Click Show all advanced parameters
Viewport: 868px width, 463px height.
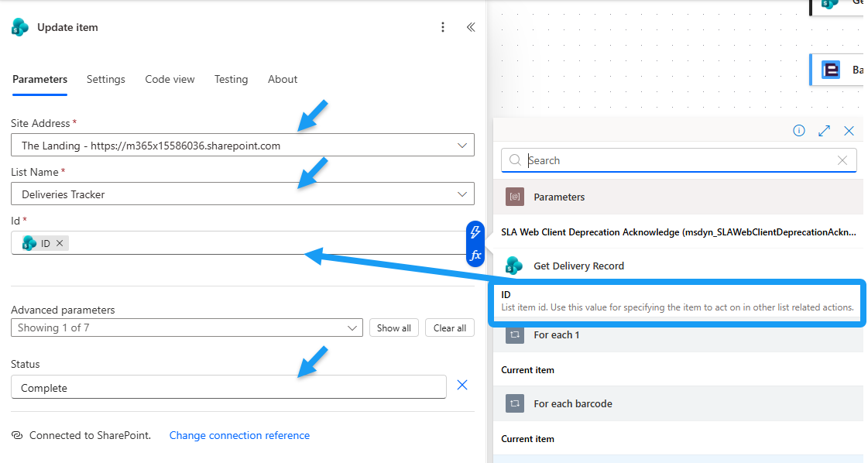pos(394,328)
